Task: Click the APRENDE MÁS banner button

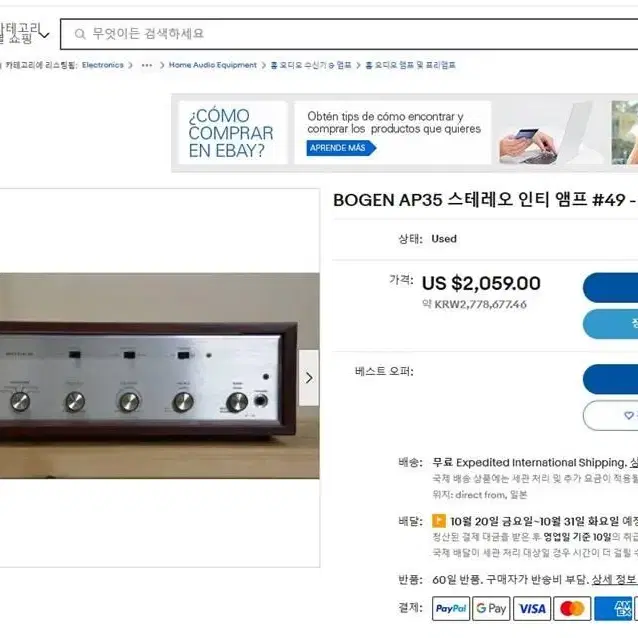Action: 341,148
